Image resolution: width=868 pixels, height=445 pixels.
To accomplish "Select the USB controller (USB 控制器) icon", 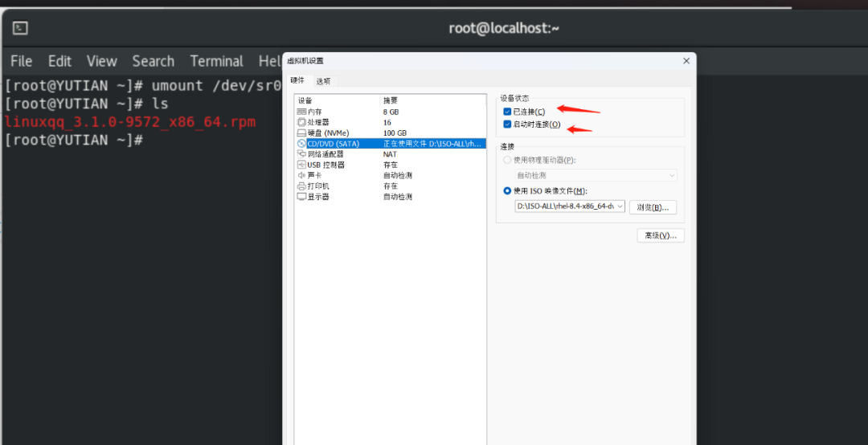I will pos(301,165).
